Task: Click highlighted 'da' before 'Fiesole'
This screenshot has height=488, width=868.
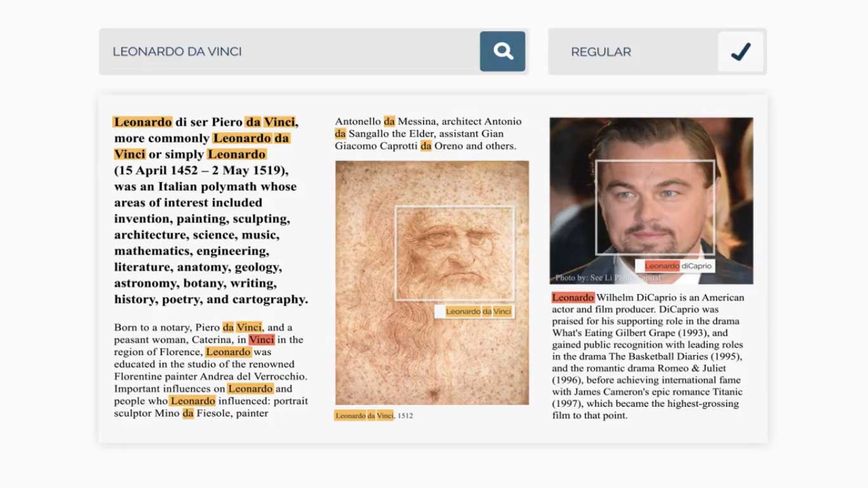Action: (x=188, y=414)
